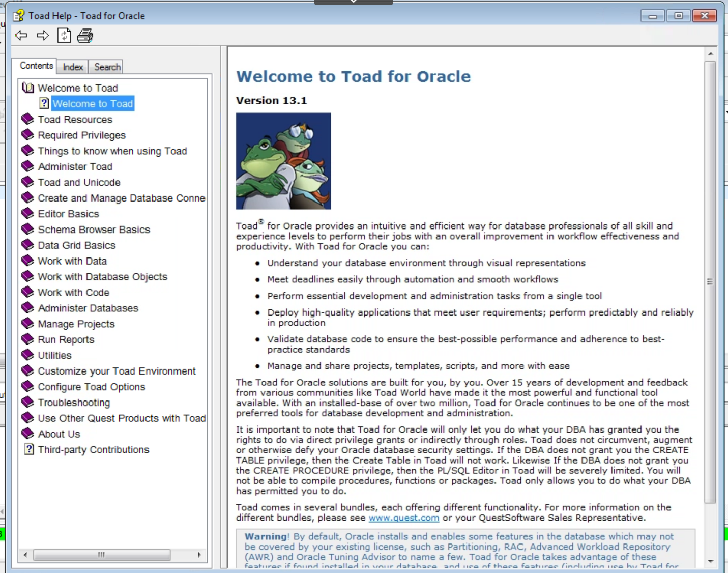The height and width of the screenshot is (573, 728).
Task: Collapse the top-level Welcome to Toad book
Action: click(x=78, y=88)
